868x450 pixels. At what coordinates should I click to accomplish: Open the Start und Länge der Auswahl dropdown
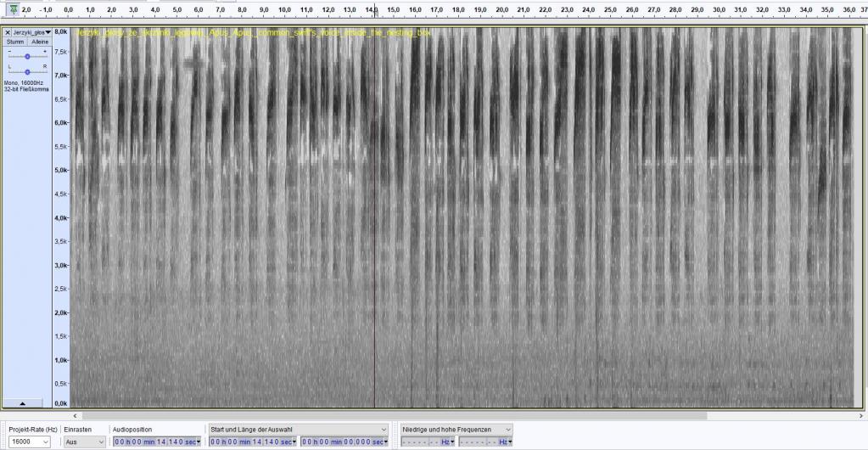383,430
